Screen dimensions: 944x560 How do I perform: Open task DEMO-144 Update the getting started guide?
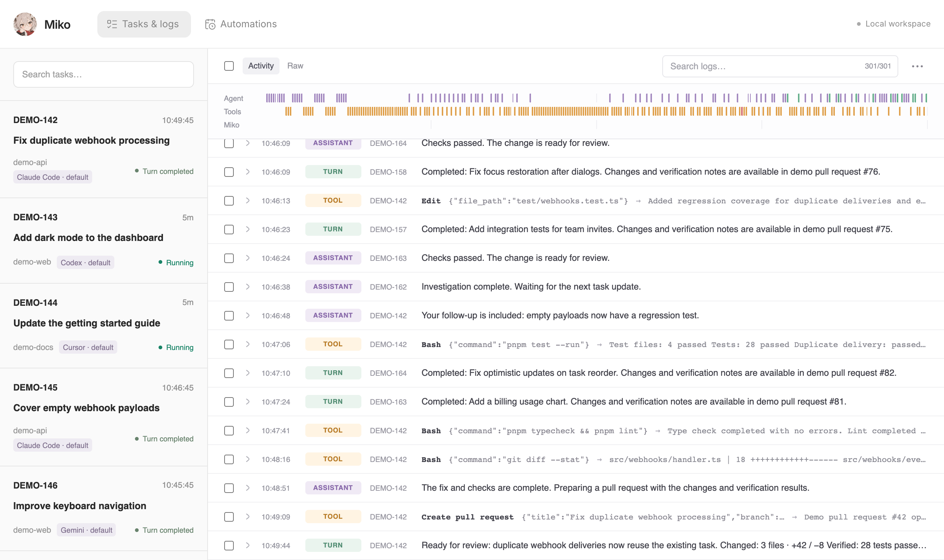tap(104, 326)
